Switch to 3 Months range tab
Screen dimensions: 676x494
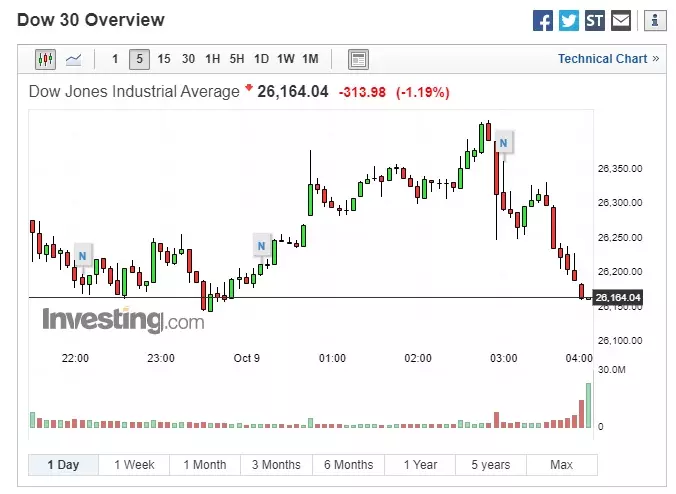pyautogui.click(x=276, y=465)
